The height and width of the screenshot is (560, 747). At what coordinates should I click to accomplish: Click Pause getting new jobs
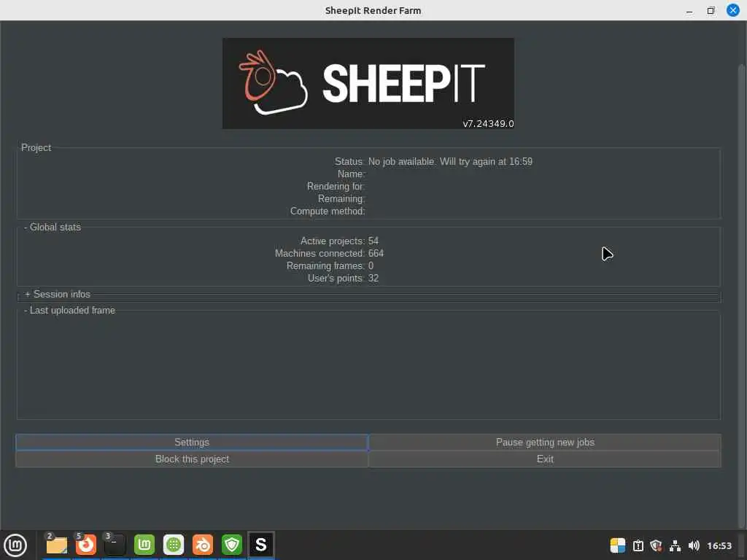point(544,442)
